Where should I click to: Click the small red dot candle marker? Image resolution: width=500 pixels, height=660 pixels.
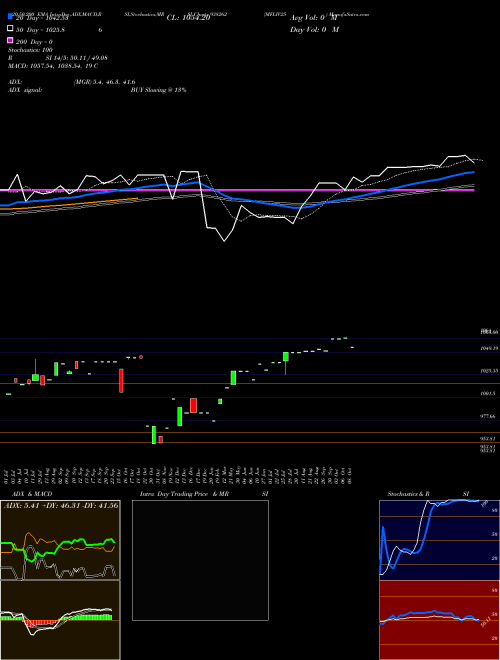141,357
